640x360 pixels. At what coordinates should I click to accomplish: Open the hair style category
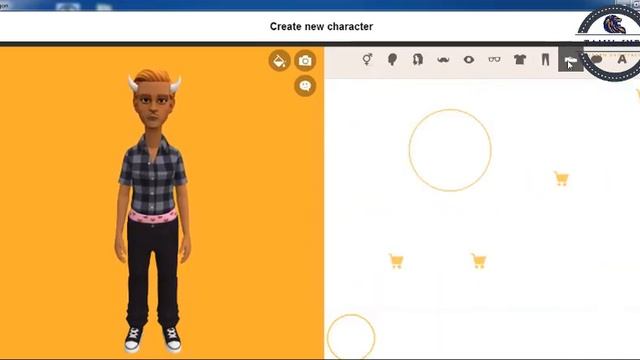click(x=418, y=60)
